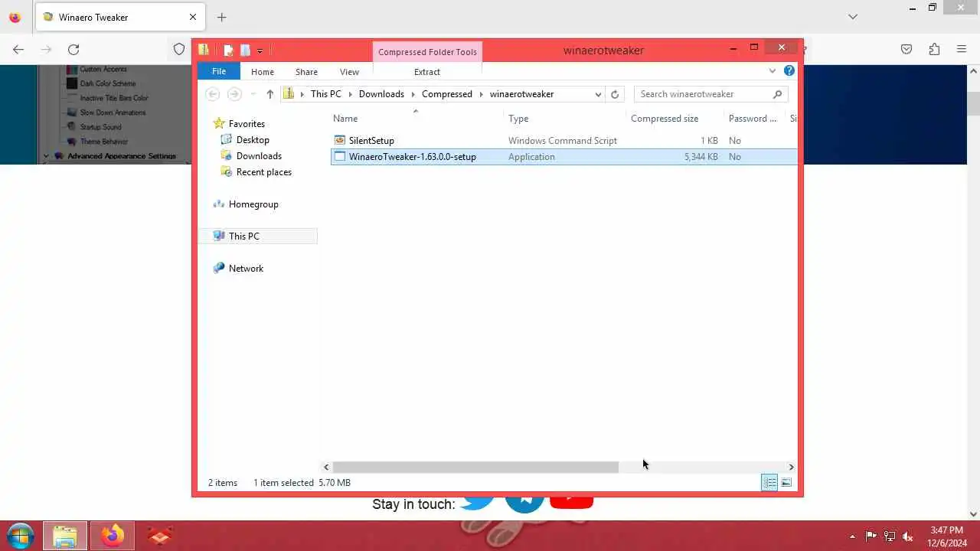Click the horizontal scrollbar's left arrow
980x551 pixels.
[326, 467]
